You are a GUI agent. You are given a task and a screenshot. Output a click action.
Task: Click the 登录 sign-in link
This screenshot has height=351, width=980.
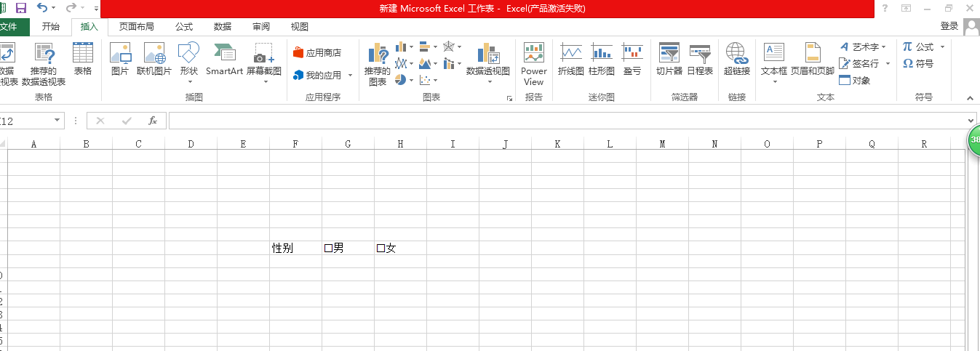pyautogui.click(x=949, y=26)
